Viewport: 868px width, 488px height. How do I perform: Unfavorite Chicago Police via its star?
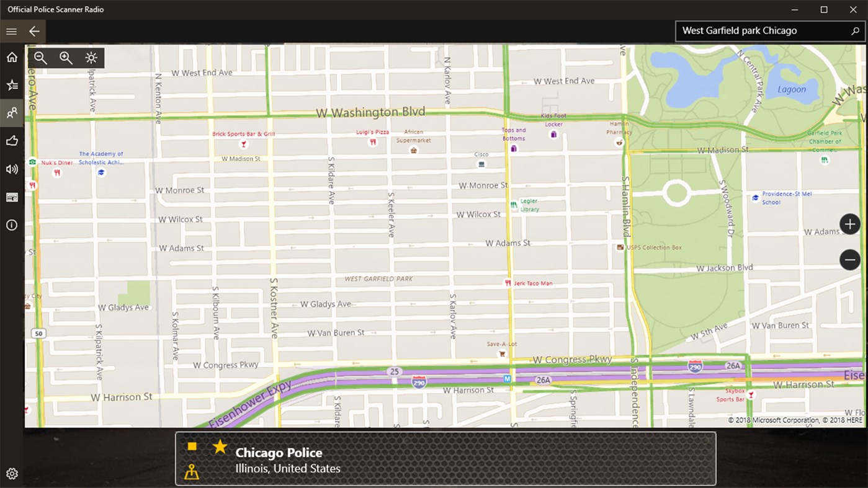click(x=219, y=446)
